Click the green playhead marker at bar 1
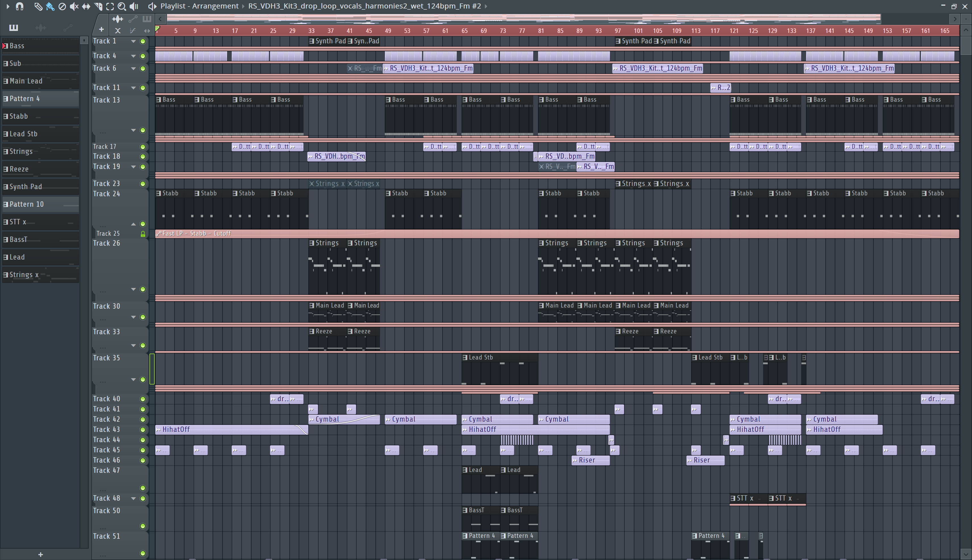Image resolution: width=972 pixels, height=560 pixels. click(157, 29)
